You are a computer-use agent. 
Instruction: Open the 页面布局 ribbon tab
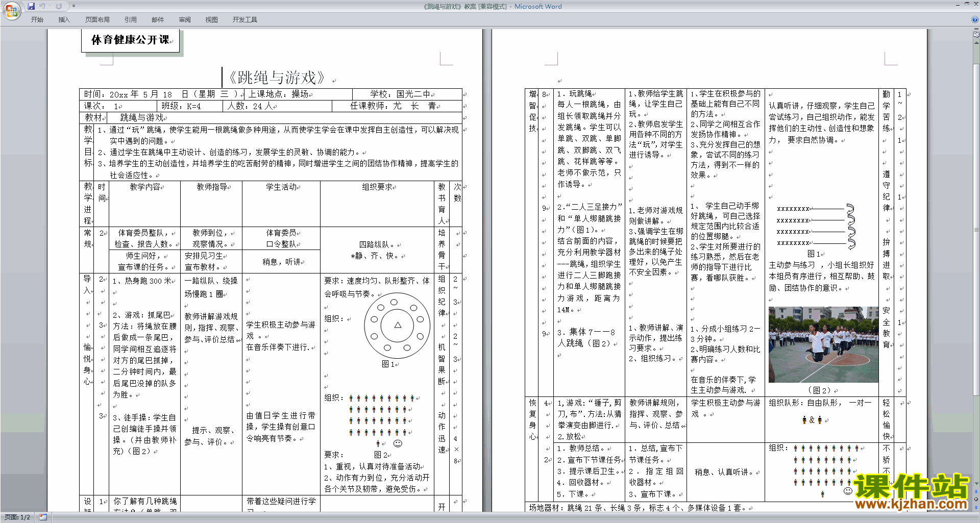(x=97, y=19)
